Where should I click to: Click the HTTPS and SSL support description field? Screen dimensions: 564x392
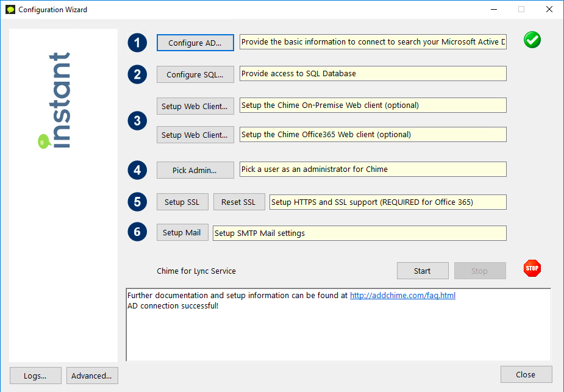click(388, 202)
